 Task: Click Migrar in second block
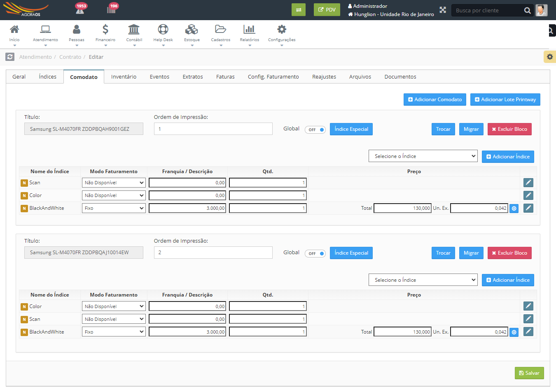(471, 253)
